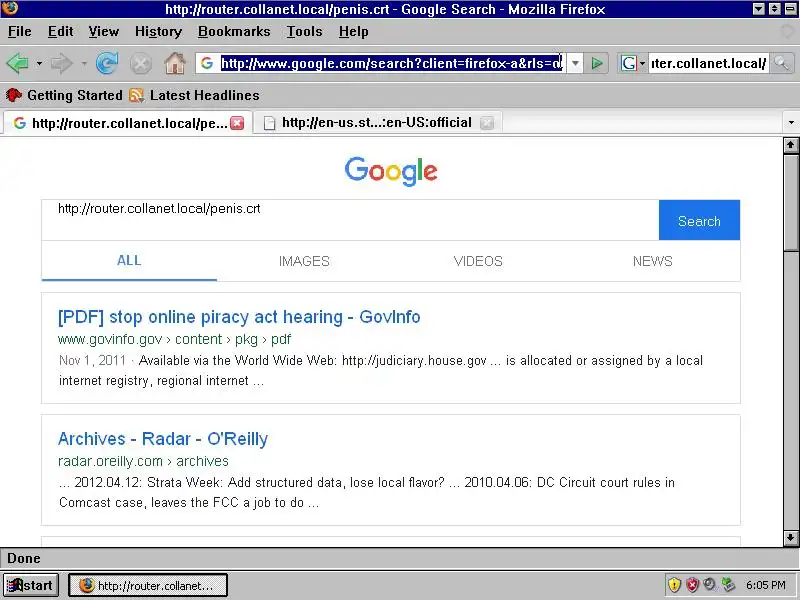Click the green Go arrow button
Viewport: 800px width, 600px height.
pos(596,63)
